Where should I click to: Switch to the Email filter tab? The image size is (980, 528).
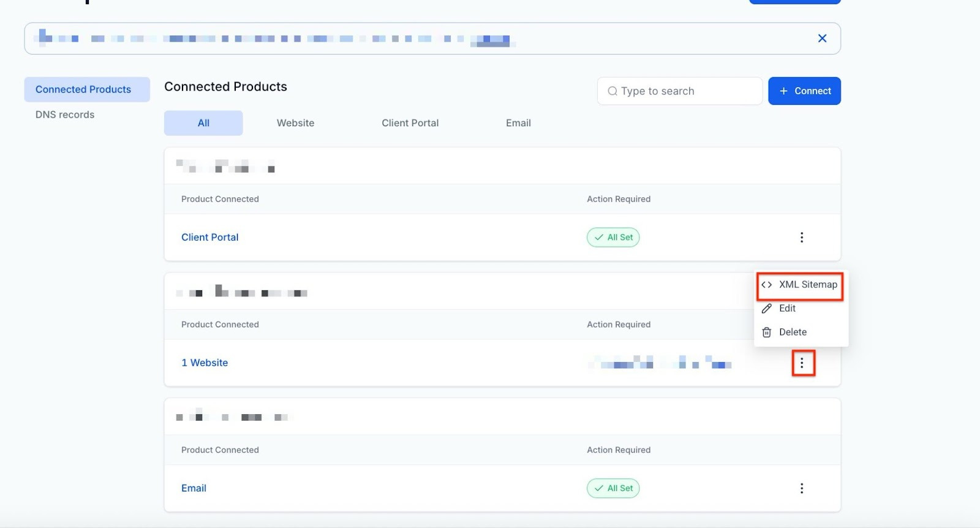pos(518,123)
